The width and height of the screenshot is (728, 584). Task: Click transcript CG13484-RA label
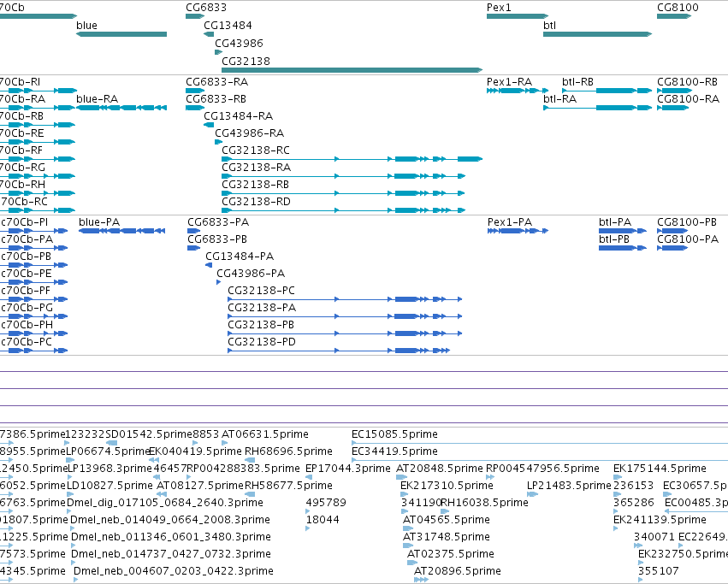coord(238,116)
